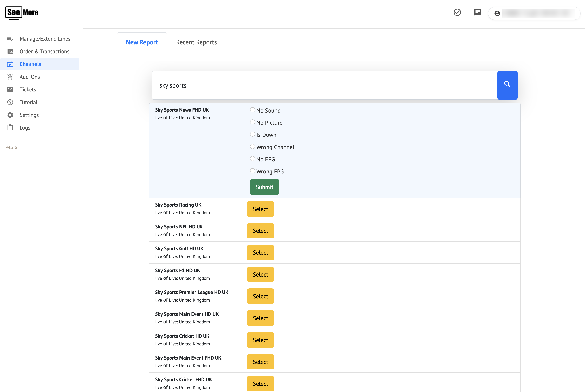Click the user account avatar icon
The width and height of the screenshot is (585, 392).
[497, 13]
